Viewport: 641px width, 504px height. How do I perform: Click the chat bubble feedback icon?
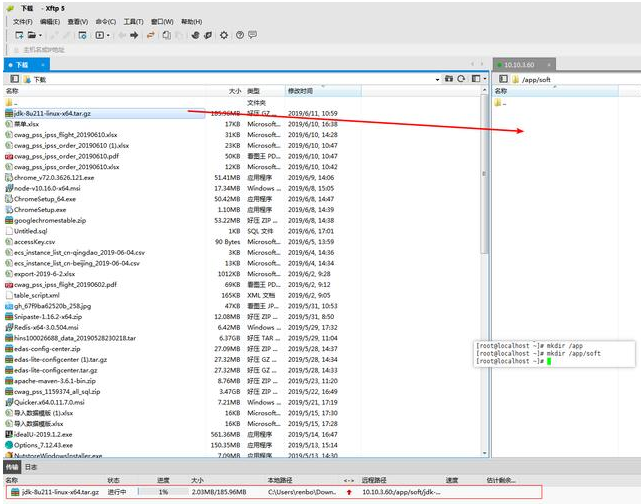(x=255, y=34)
